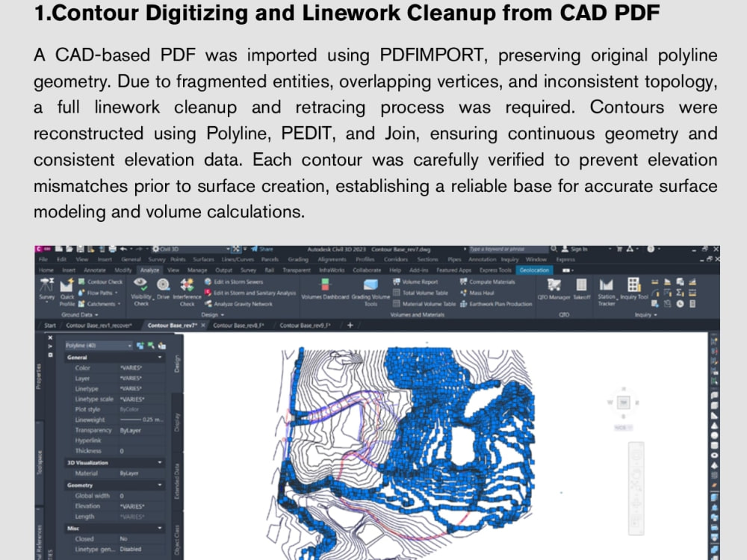Click the Undo arrow in quick access toolbar
This screenshot has width=747, height=560.
tap(123, 249)
